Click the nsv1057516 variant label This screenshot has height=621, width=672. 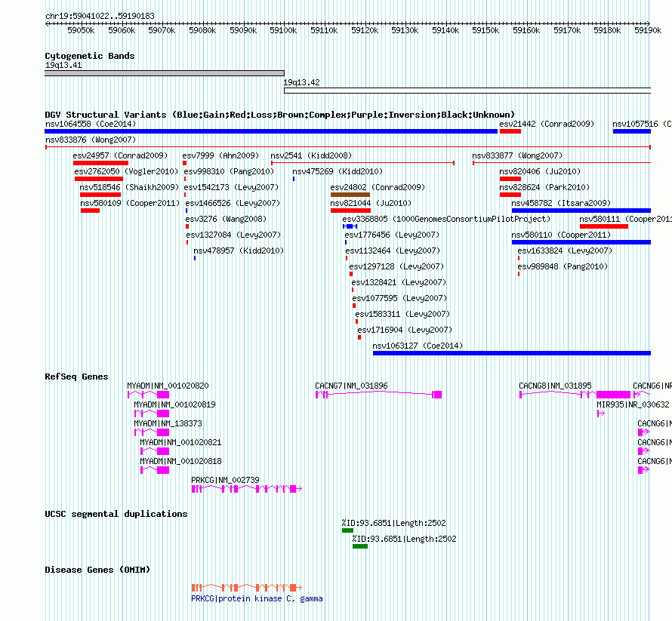click(x=642, y=124)
